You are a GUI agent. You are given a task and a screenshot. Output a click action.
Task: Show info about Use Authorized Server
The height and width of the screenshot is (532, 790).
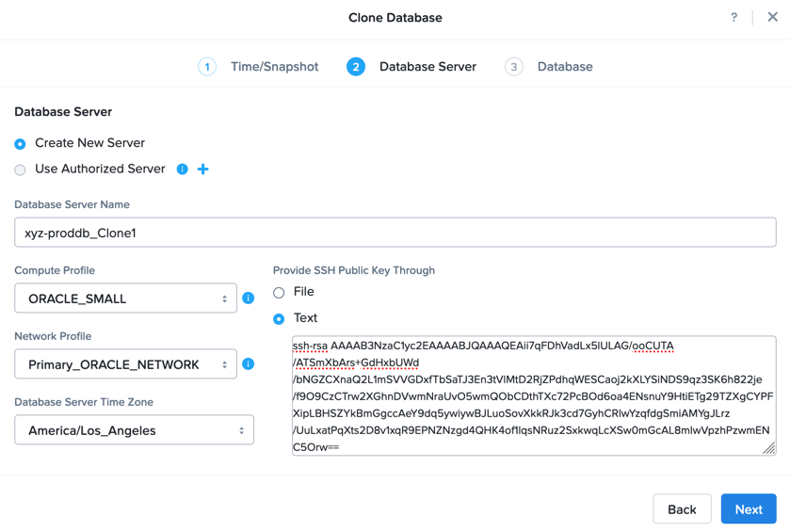(x=183, y=169)
